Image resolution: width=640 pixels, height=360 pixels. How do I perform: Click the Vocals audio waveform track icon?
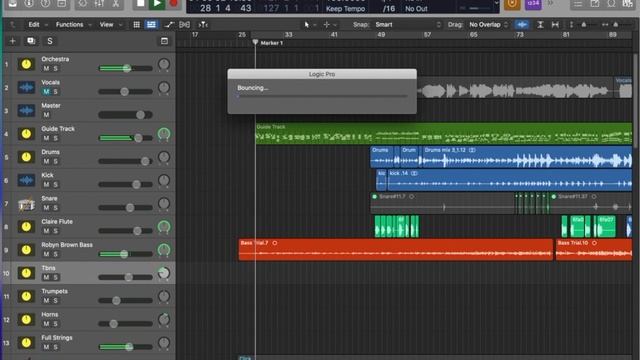coord(26,87)
